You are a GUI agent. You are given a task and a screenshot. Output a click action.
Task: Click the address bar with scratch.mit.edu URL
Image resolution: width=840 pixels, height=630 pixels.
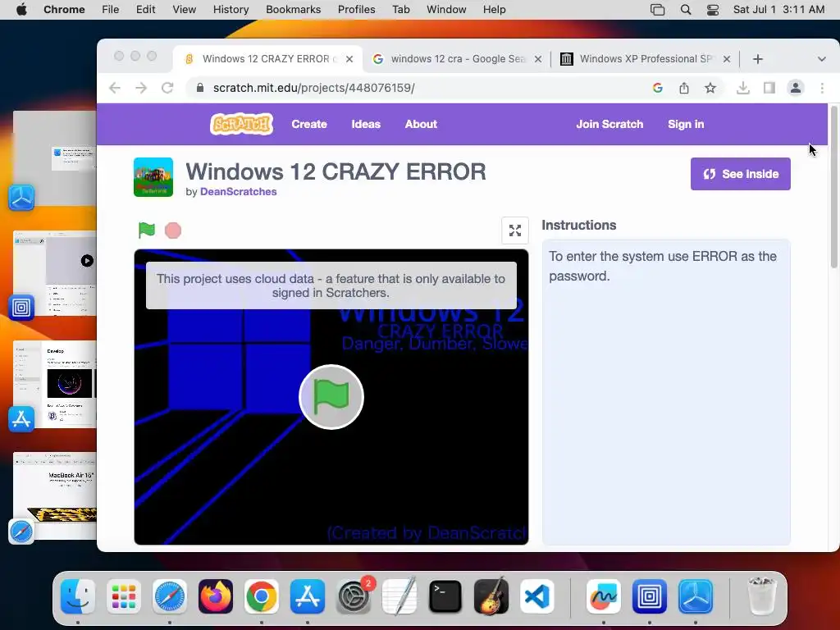tap(418, 88)
